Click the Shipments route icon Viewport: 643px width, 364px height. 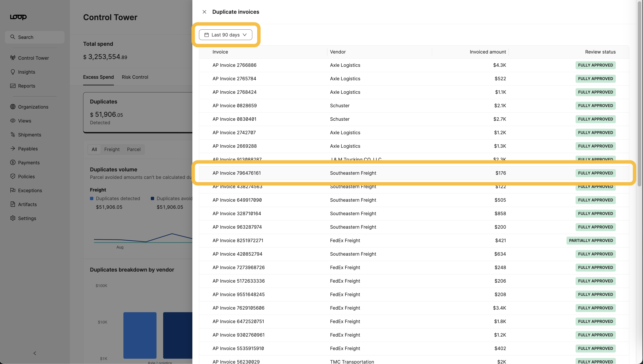pos(13,134)
